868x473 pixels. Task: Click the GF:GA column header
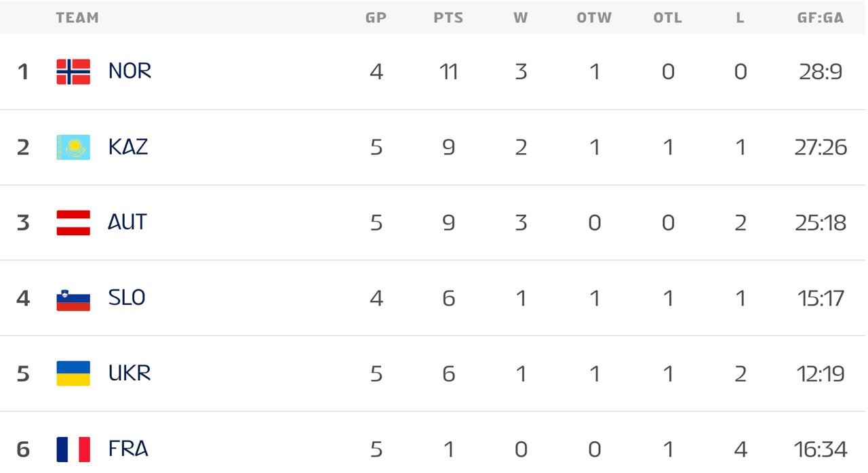[821, 18]
